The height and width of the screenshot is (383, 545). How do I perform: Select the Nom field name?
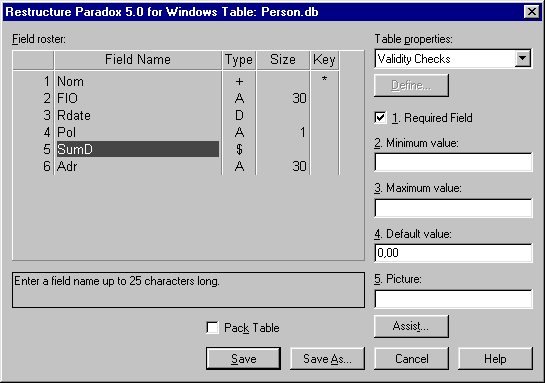(138, 81)
